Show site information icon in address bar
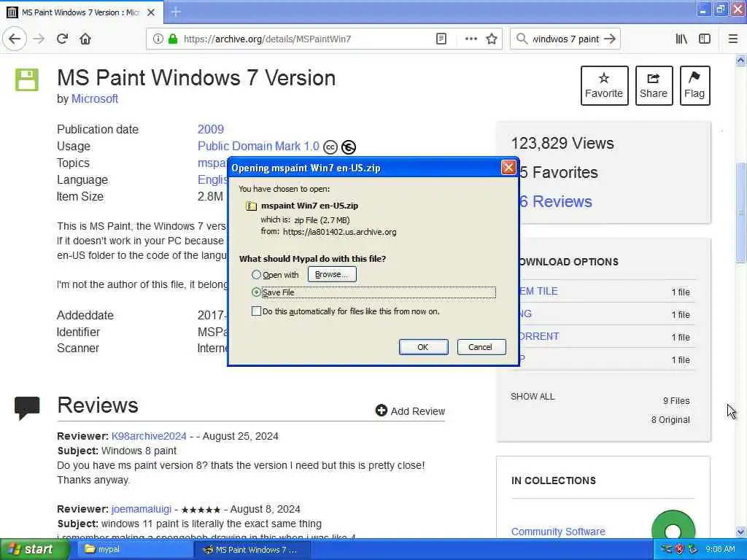Image resolution: width=747 pixels, height=560 pixels. click(x=158, y=39)
